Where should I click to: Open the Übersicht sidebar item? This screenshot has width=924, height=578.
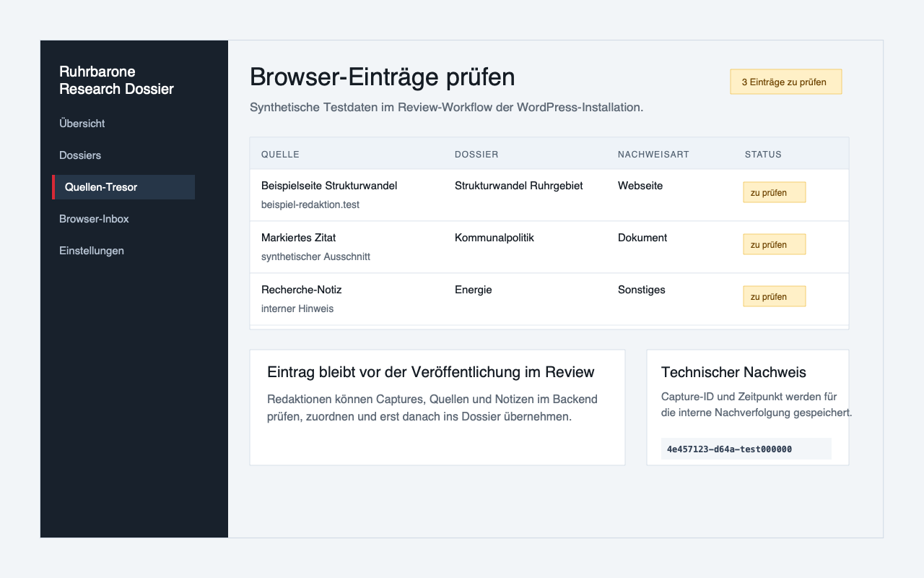(82, 124)
